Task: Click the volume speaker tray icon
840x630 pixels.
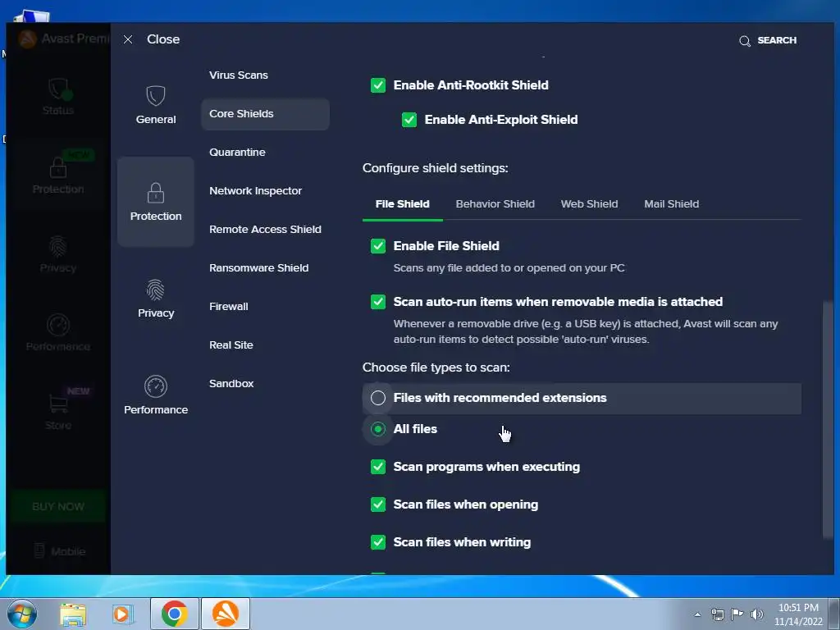Action: 756,614
